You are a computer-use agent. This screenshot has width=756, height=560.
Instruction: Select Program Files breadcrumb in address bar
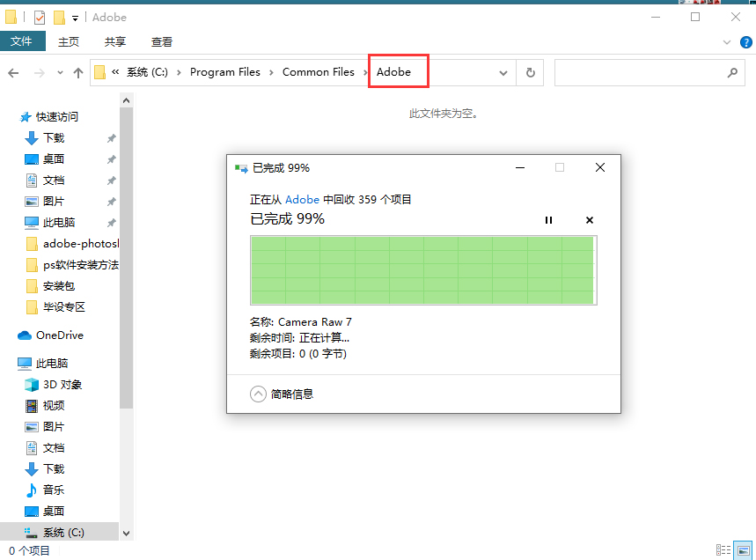[x=224, y=72]
